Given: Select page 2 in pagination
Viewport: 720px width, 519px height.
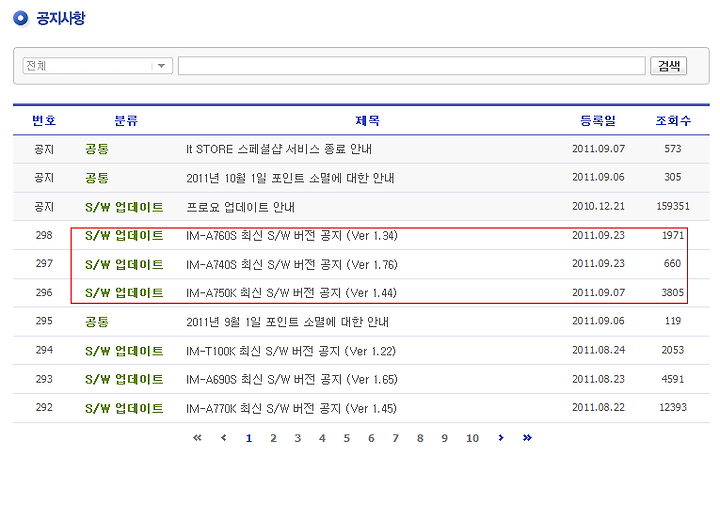Looking at the screenshot, I should click(273, 438).
